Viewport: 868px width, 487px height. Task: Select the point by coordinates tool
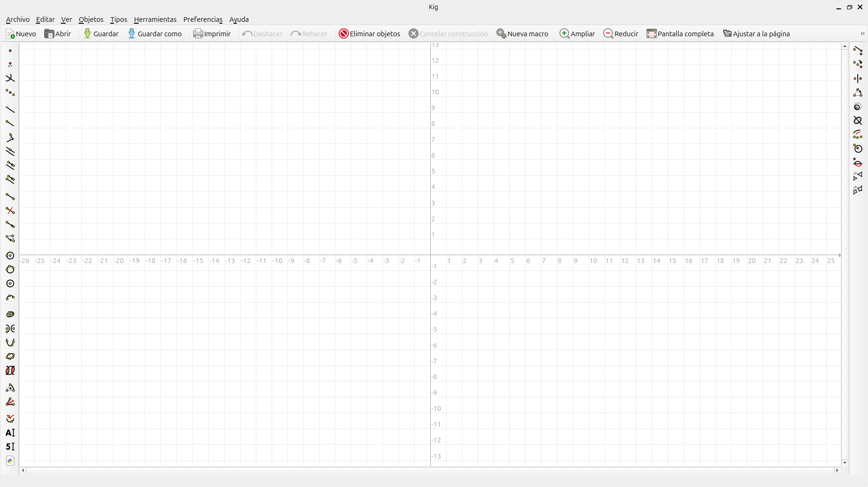point(10,65)
